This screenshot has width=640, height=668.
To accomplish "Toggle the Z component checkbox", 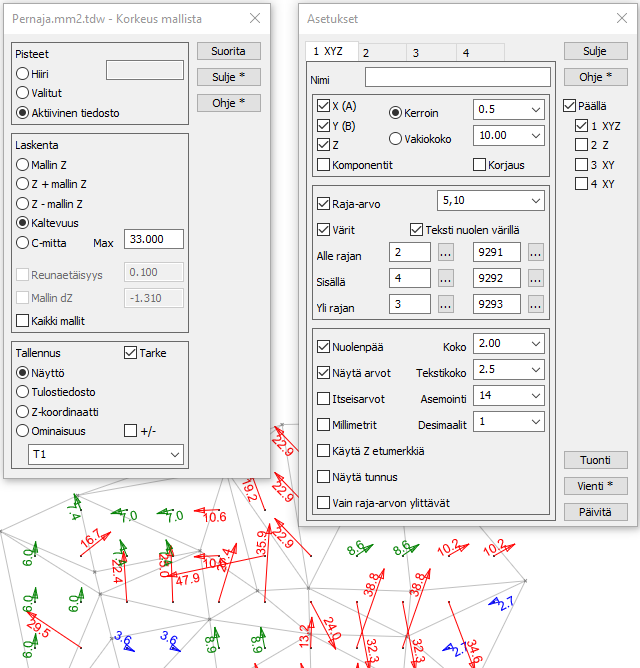I will (323, 145).
